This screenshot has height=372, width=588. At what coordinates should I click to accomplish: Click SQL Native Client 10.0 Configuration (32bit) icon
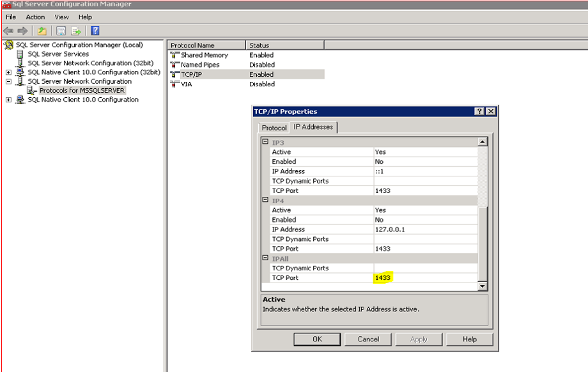coord(20,72)
